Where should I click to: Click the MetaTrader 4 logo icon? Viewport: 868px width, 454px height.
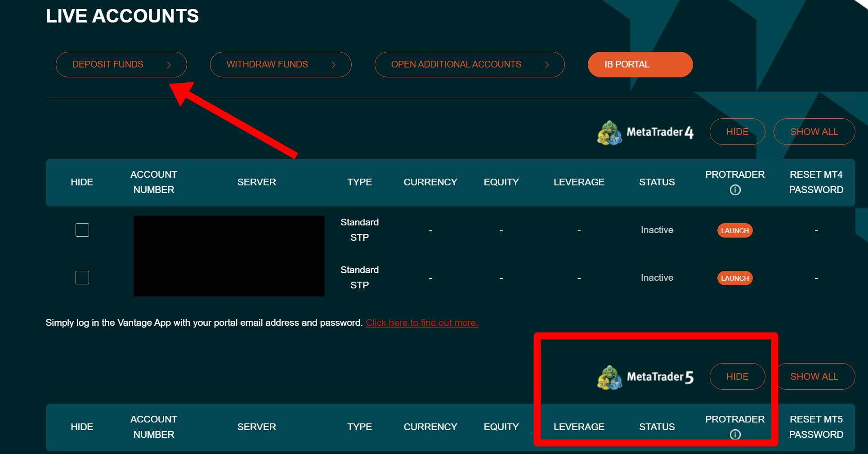609,133
